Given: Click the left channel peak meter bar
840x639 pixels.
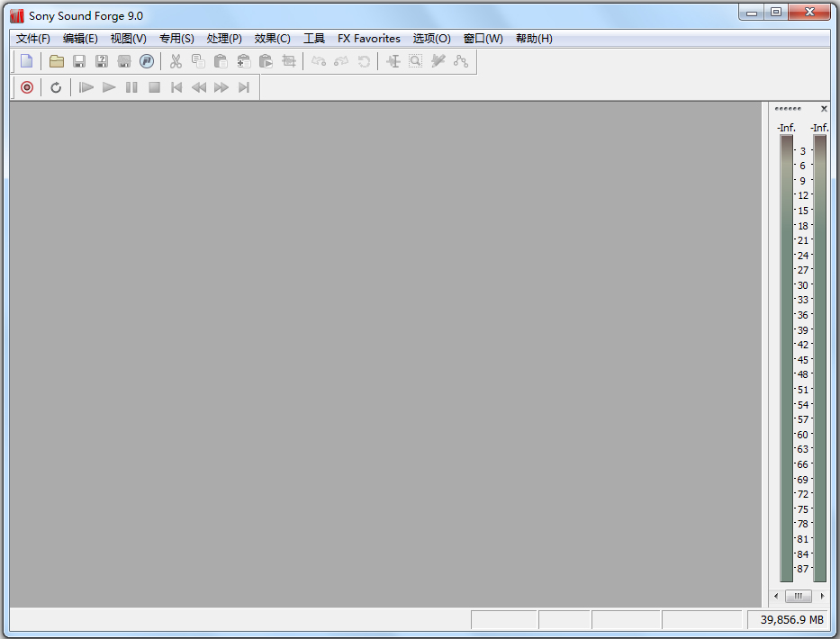Looking at the screenshot, I should point(786,358).
